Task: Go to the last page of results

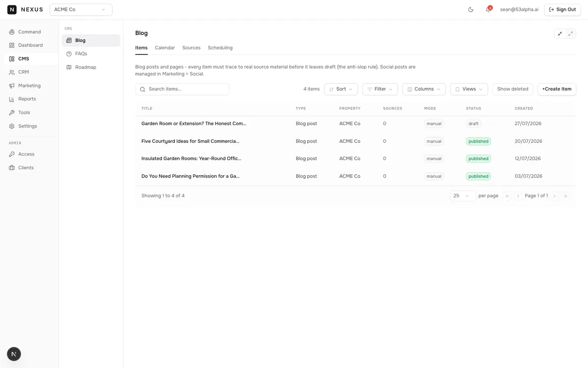Action: [565, 196]
